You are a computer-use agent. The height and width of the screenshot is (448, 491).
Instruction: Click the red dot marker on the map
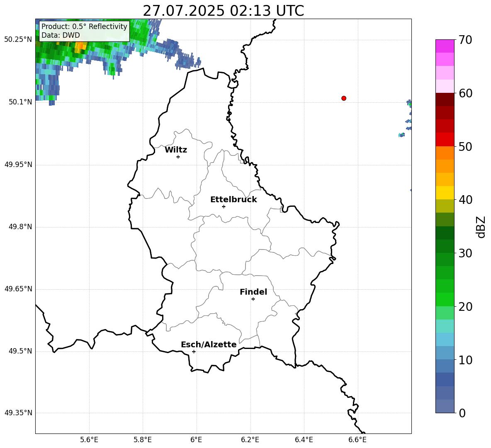pos(343,98)
